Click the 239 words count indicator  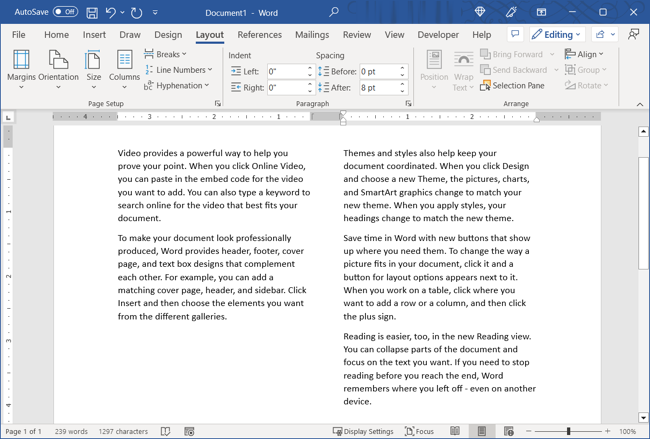[70, 431]
